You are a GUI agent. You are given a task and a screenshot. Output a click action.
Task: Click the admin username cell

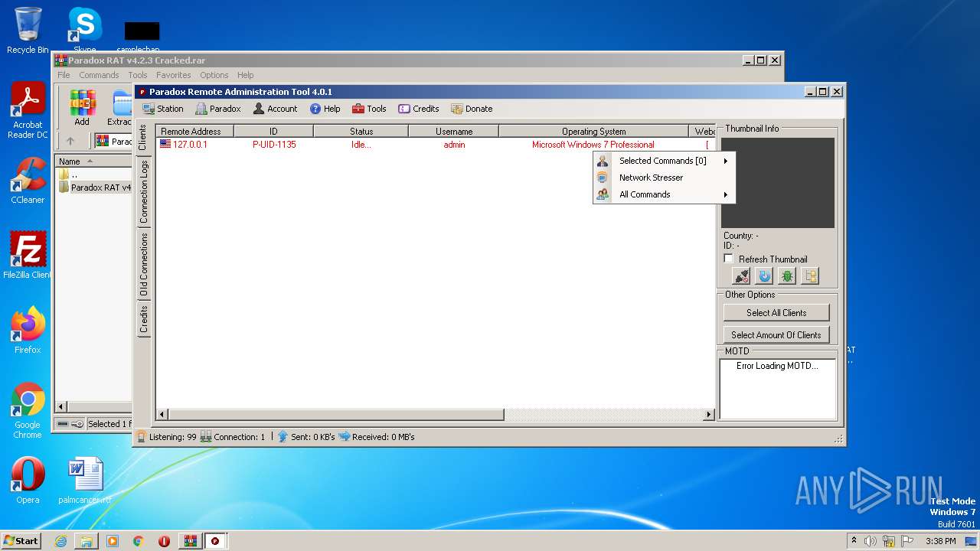pos(454,145)
